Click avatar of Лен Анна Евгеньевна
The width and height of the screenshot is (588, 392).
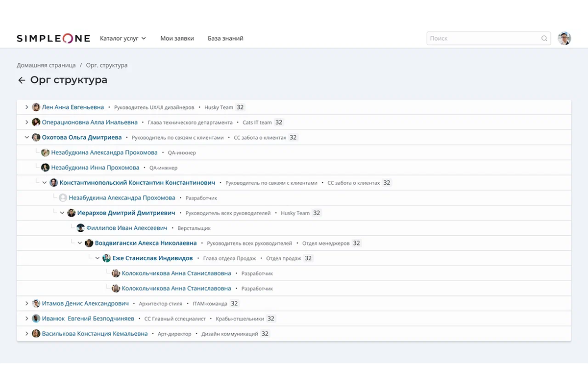coord(36,107)
